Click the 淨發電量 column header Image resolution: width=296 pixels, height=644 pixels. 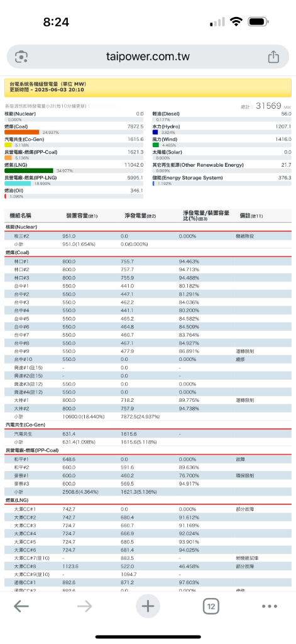coord(140,216)
